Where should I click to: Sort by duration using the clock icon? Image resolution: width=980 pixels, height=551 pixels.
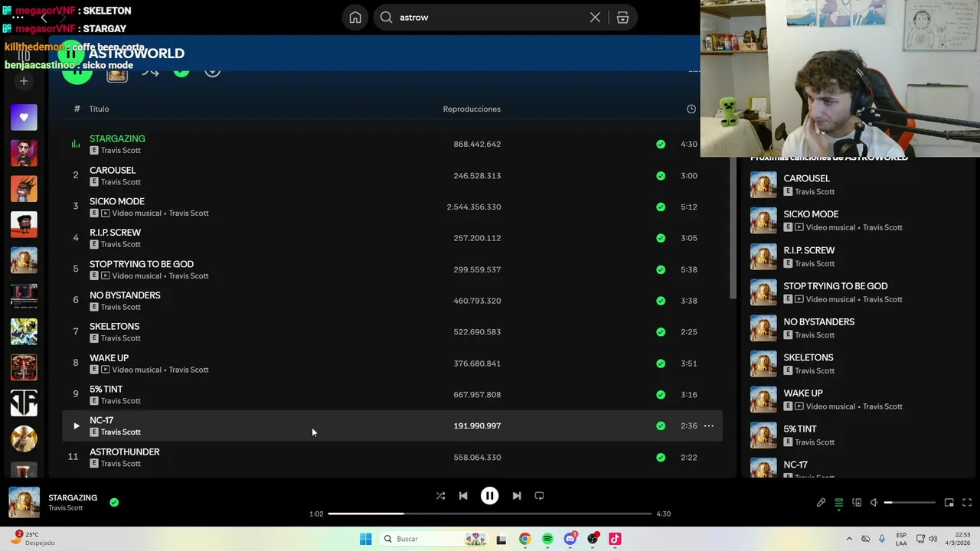[x=691, y=109]
